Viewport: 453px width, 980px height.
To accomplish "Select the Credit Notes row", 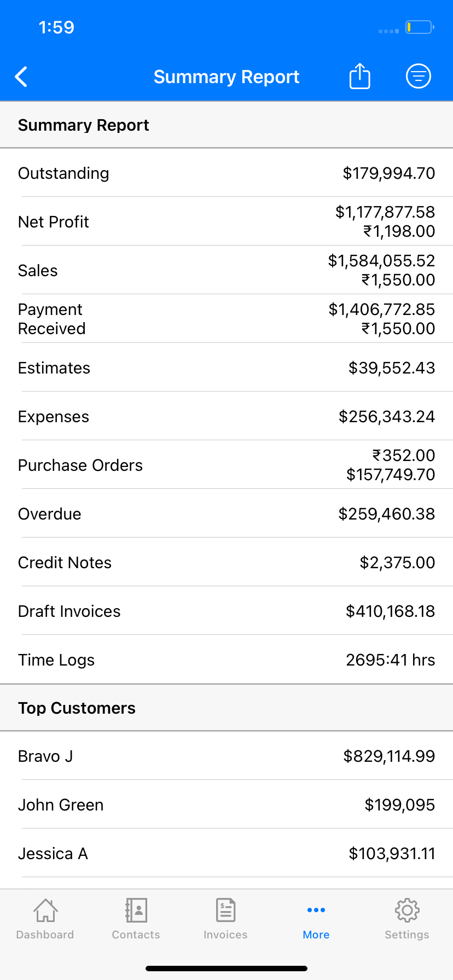I will 226,562.
